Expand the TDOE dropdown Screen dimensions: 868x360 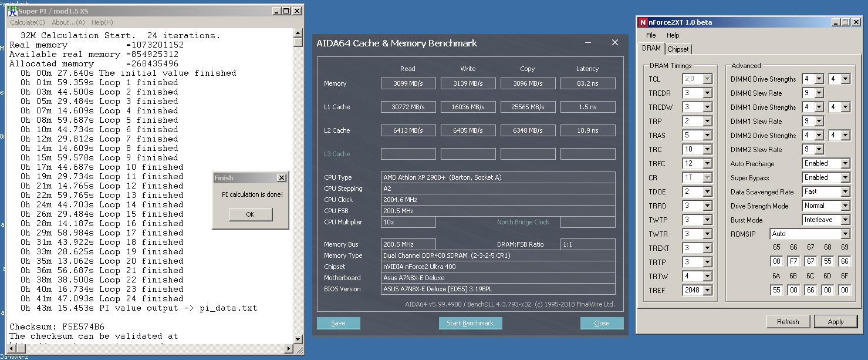(707, 191)
